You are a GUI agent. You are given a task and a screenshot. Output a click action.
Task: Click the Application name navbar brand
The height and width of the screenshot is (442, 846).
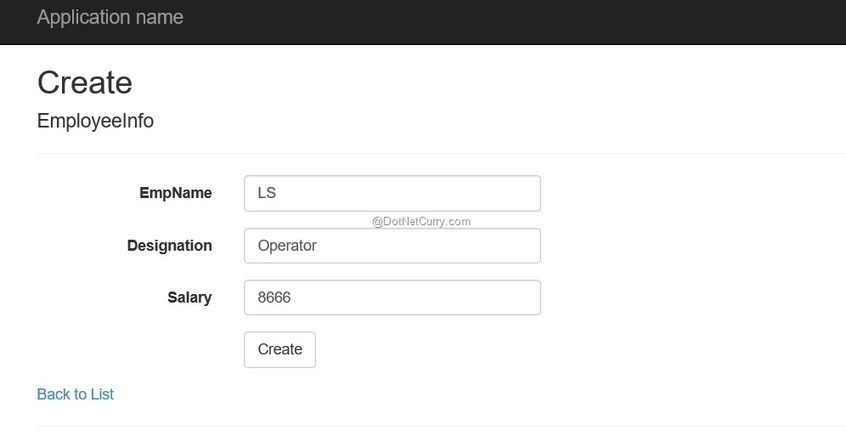(x=110, y=18)
